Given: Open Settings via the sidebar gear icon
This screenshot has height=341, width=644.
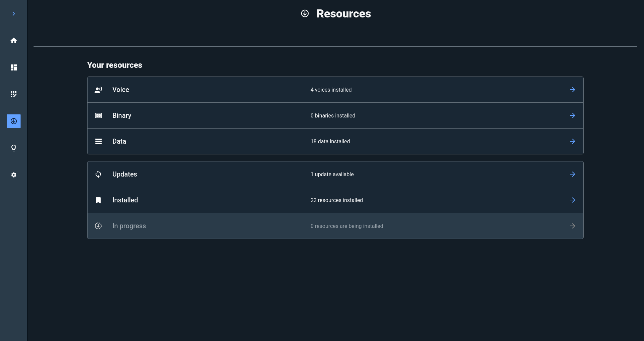Looking at the screenshot, I should 14,175.
